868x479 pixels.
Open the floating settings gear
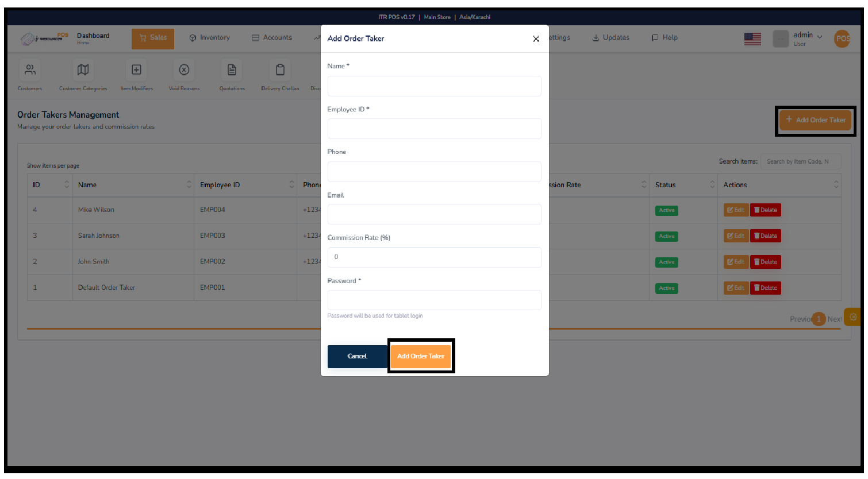853,316
